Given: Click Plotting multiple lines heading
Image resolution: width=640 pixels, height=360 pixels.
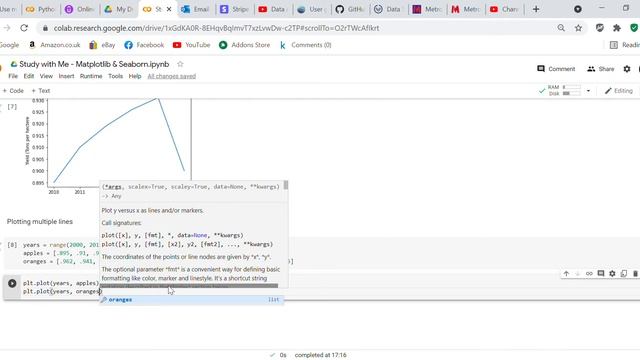Looking at the screenshot, I should (x=40, y=222).
